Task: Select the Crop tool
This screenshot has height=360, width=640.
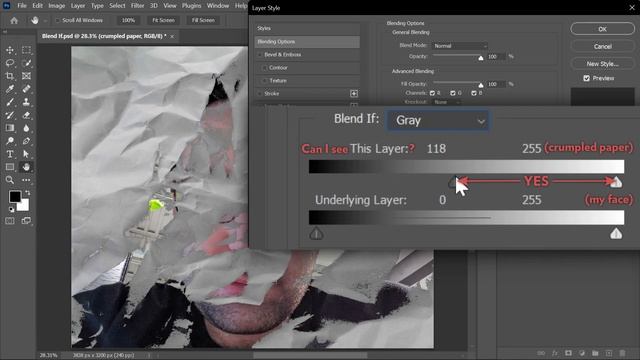Action: [x=10, y=76]
